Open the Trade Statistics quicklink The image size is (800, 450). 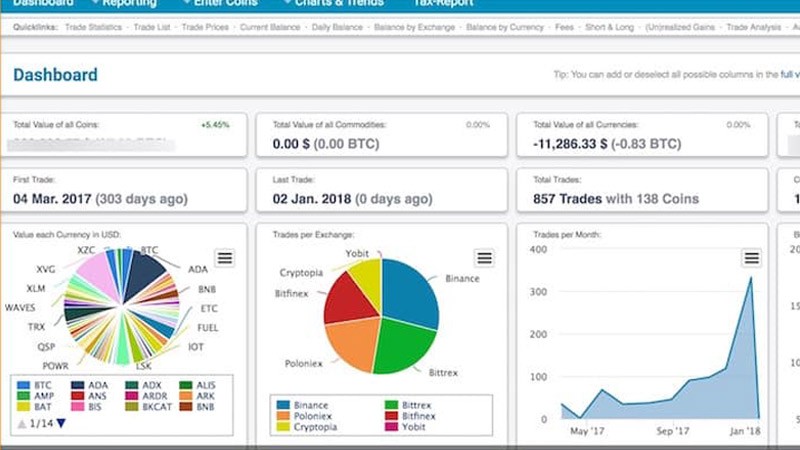96,28
